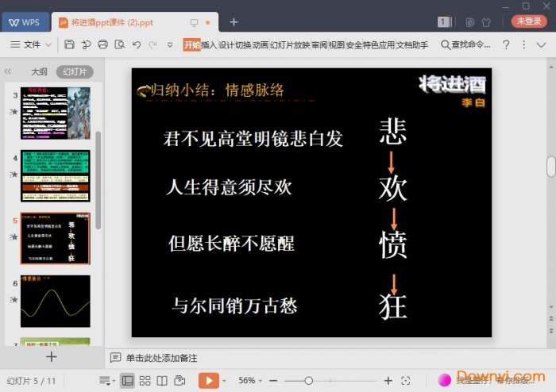Select the 开始 ribbon tab

click(191, 44)
